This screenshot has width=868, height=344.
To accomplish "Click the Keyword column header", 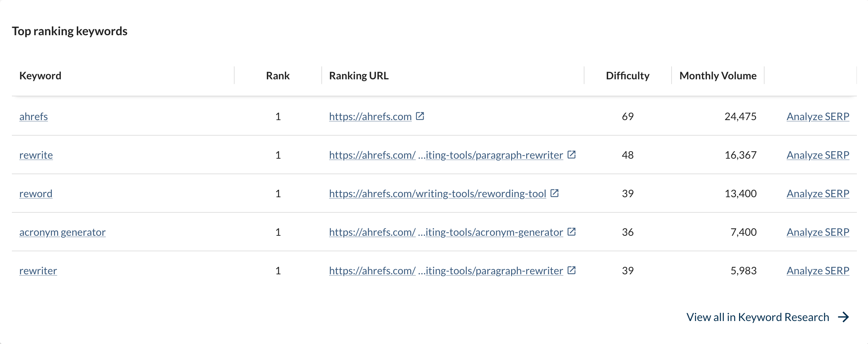I will (40, 76).
